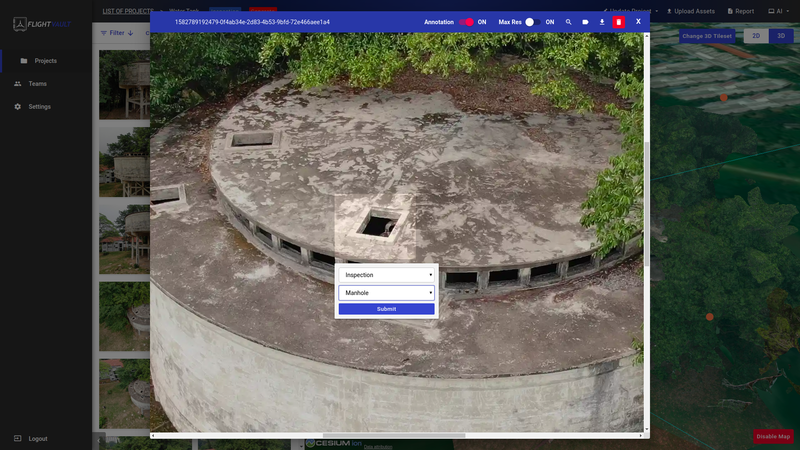Viewport: 800px width, 450px height.
Task: Click the Projects folder icon
Action: (23, 61)
